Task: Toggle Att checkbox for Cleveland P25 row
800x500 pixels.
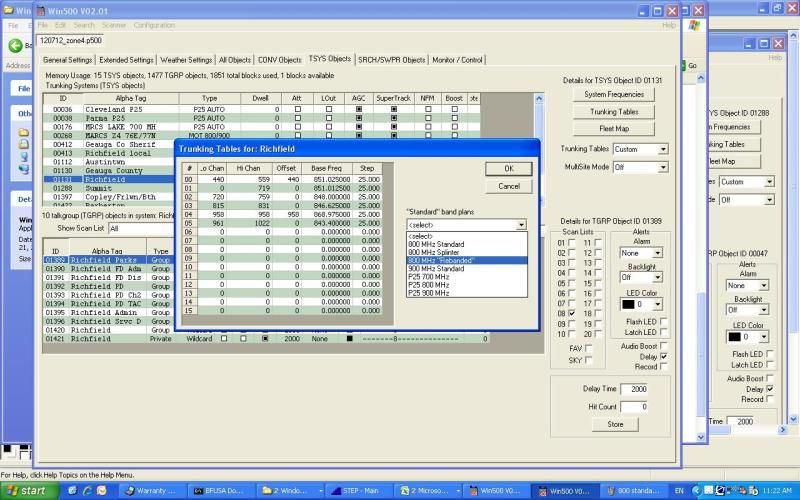Action: 297,109
